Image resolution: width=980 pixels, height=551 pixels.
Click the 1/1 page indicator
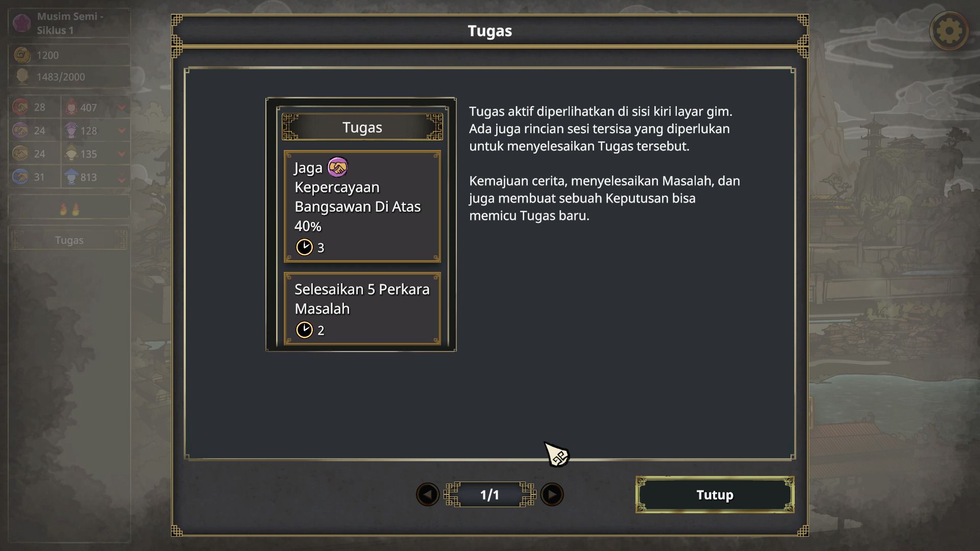tap(489, 494)
